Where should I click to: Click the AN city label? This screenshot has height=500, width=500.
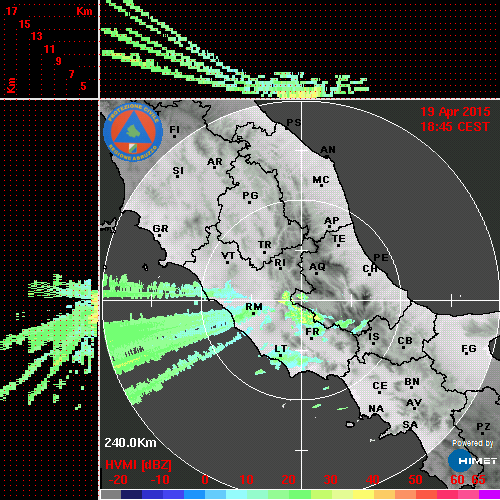pyautogui.click(x=328, y=150)
